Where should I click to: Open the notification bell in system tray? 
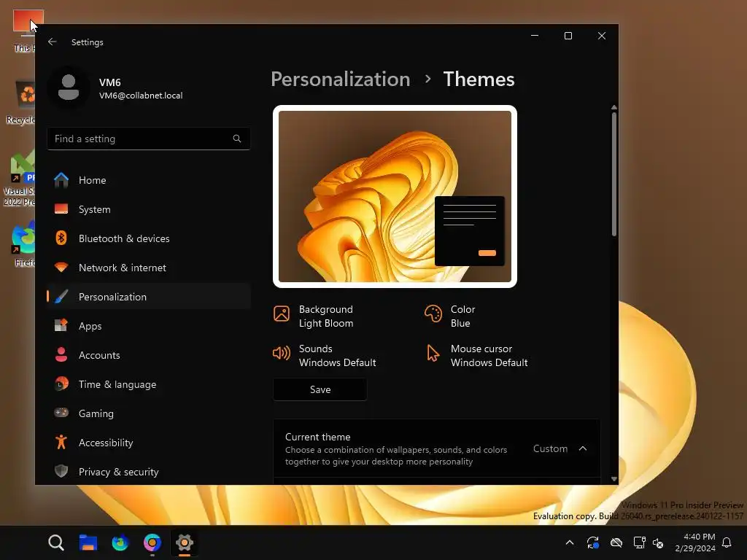(x=727, y=542)
